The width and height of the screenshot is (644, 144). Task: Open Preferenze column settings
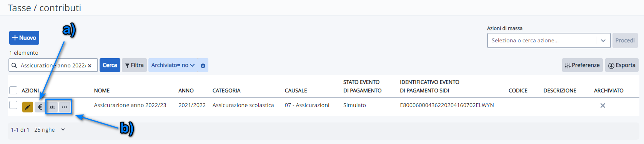(x=582, y=65)
